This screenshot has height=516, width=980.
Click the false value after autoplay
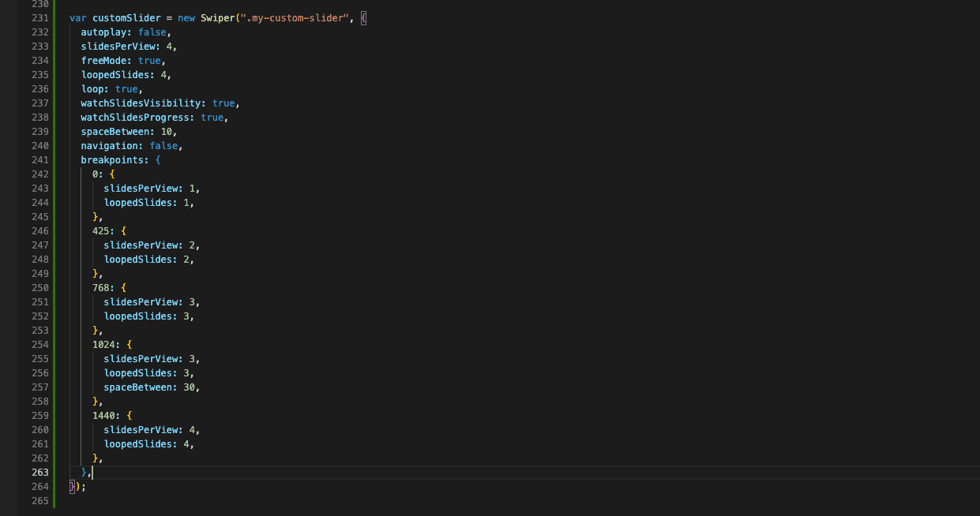152,32
